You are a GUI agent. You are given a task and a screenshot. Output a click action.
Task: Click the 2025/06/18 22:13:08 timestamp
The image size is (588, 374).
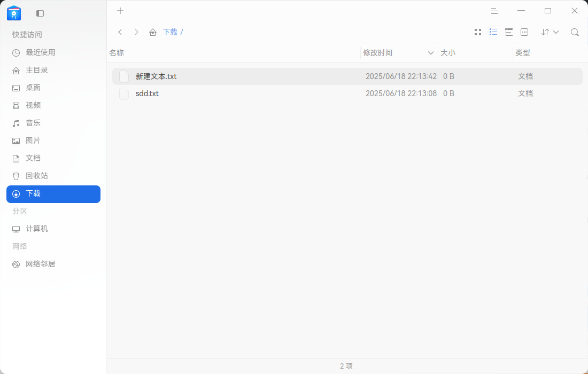click(x=401, y=93)
